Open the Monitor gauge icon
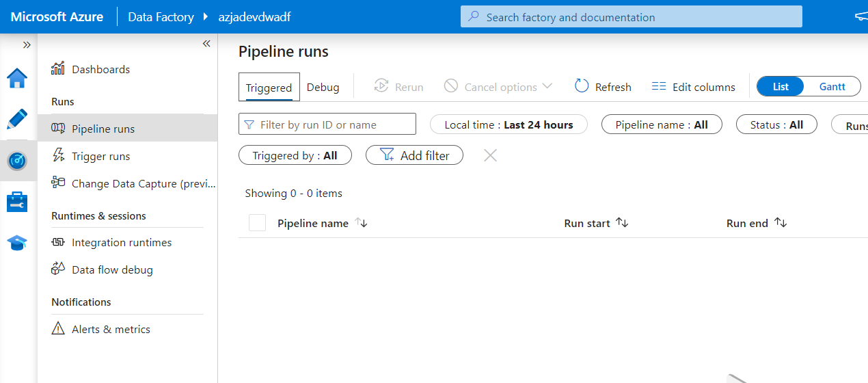Image resolution: width=868 pixels, height=383 pixels. coord(17,160)
